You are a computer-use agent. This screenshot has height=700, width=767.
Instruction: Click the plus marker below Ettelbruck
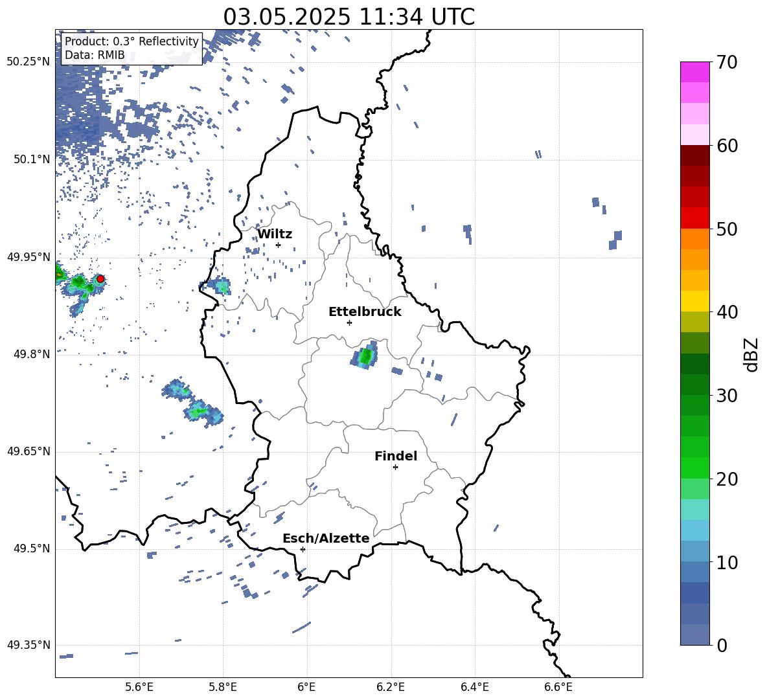349,322
